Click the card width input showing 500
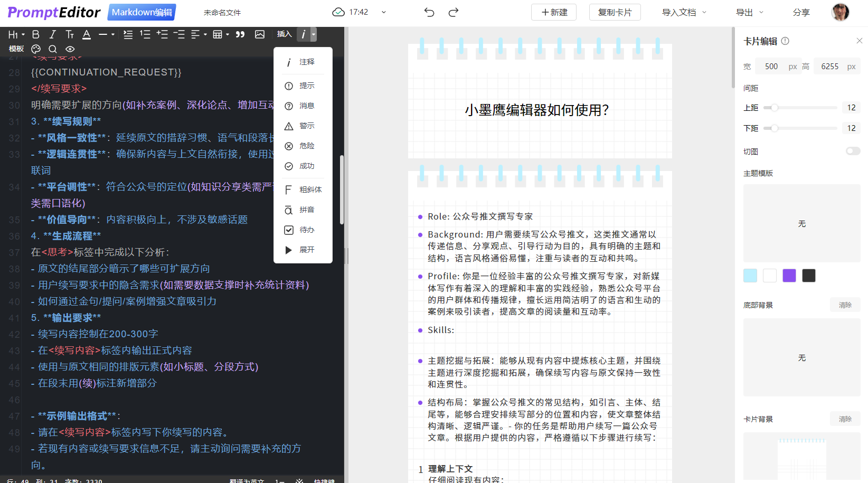The height and width of the screenshot is (483, 868). tap(770, 66)
